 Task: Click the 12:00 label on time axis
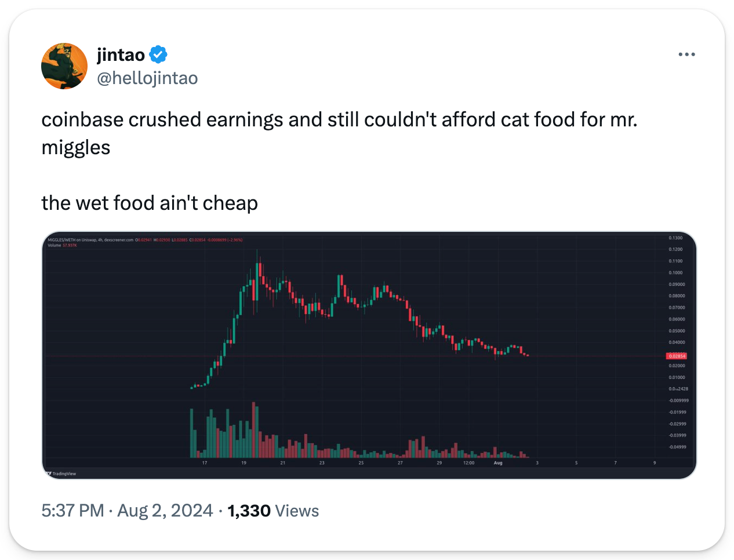click(x=468, y=463)
